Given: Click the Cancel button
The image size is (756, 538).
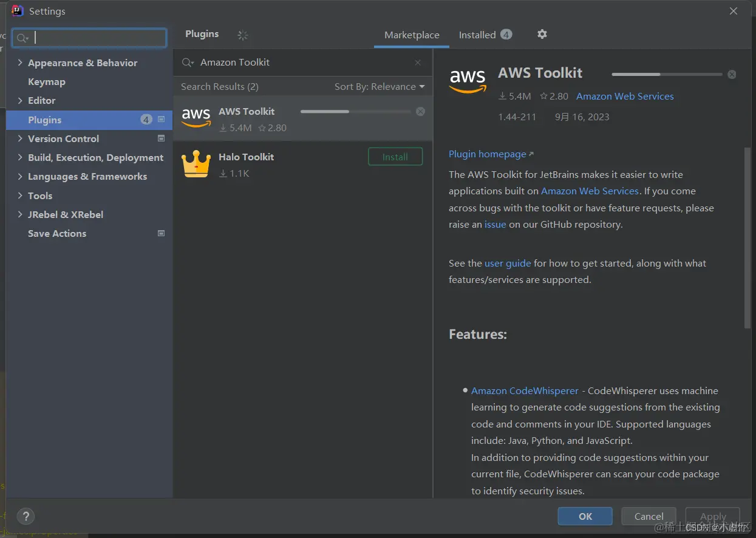Looking at the screenshot, I should coord(649,516).
